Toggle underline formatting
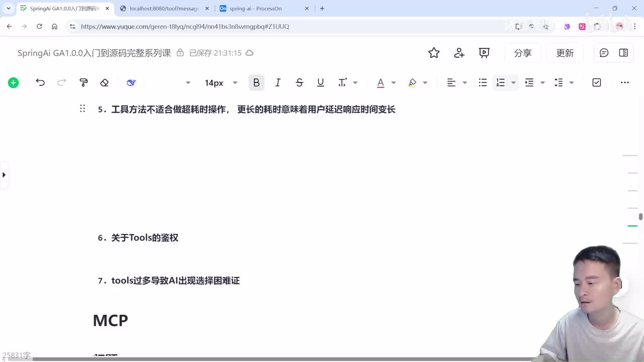Image resolution: width=644 pixels, height=362 pixels. click(320, 82)
